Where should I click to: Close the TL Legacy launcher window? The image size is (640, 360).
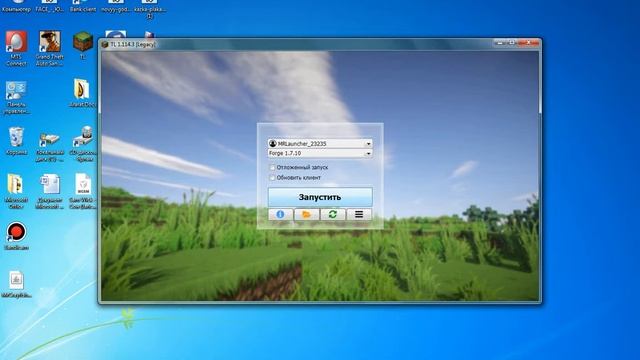coord(528,42)
